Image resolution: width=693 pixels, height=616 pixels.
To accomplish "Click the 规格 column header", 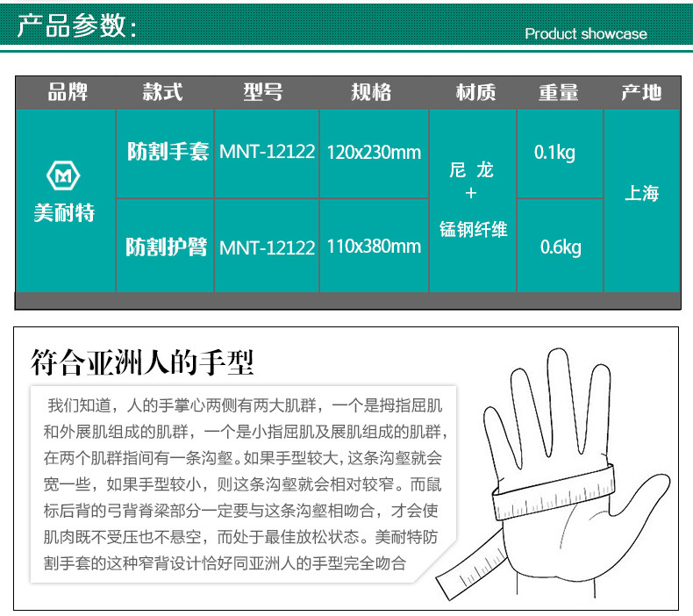I will tap(371, 92).
